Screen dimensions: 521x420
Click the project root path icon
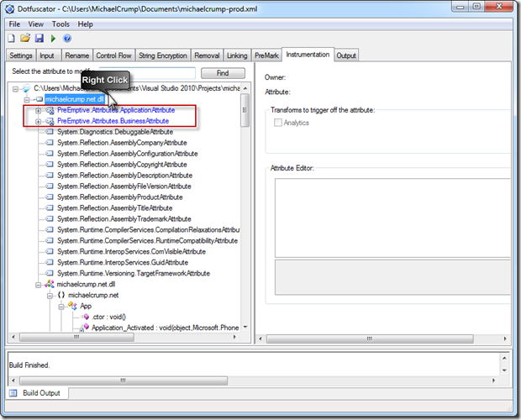[x=26, y=88]
